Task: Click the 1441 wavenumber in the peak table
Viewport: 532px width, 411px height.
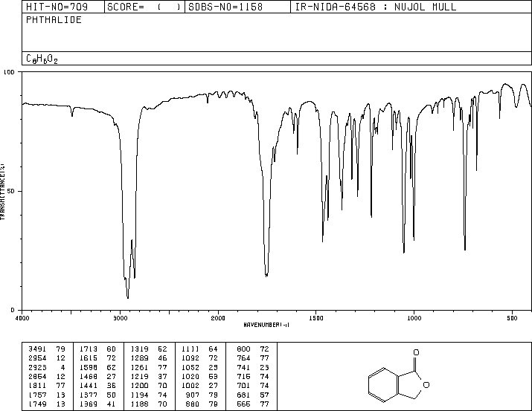Action: tap(89, 386)
